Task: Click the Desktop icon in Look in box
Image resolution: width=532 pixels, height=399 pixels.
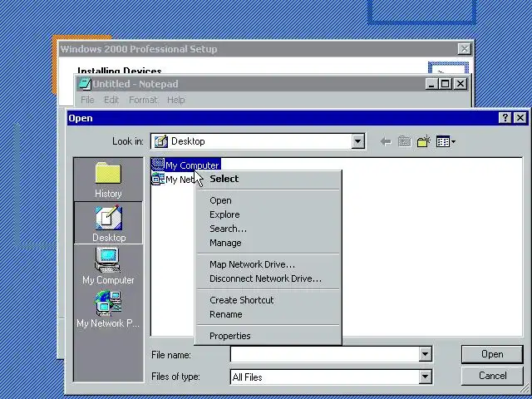Action: point(161,141)
